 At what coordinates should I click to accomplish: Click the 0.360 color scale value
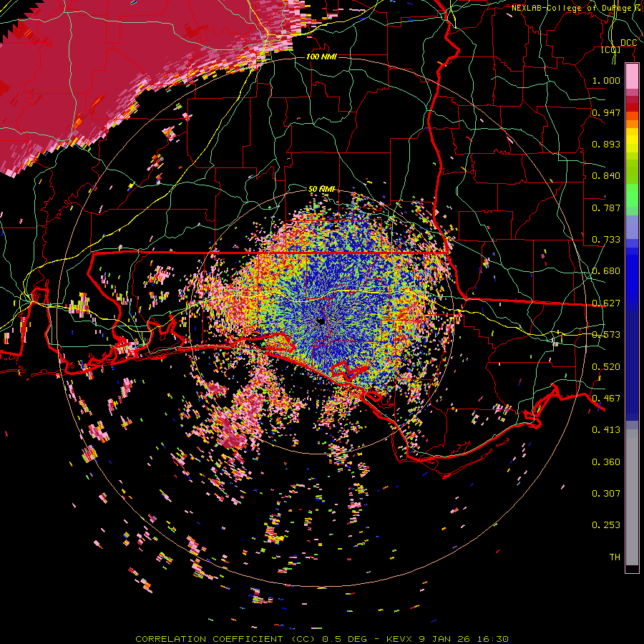point(606,462)
